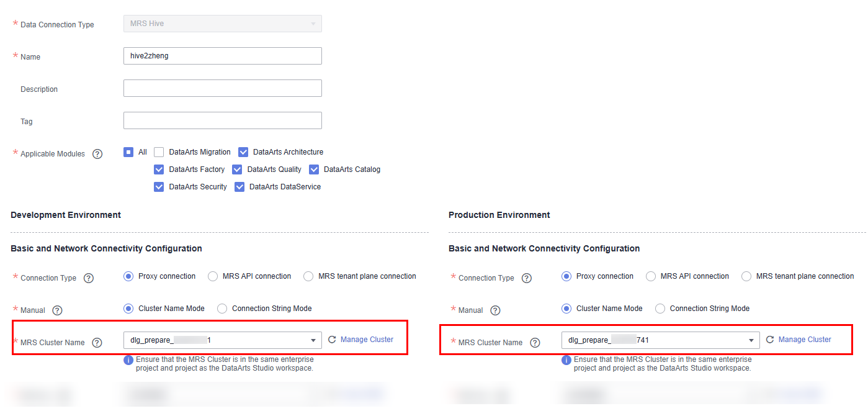
Task: Click into the Description input field
Action: click(x=223, y=88)
